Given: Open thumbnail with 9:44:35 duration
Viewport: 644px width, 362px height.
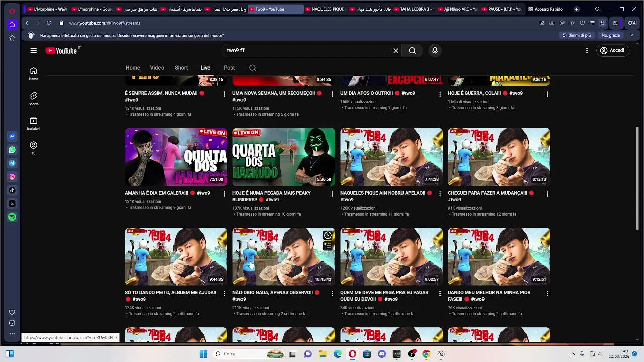Looking at the screenshot, I should point(176,256).
